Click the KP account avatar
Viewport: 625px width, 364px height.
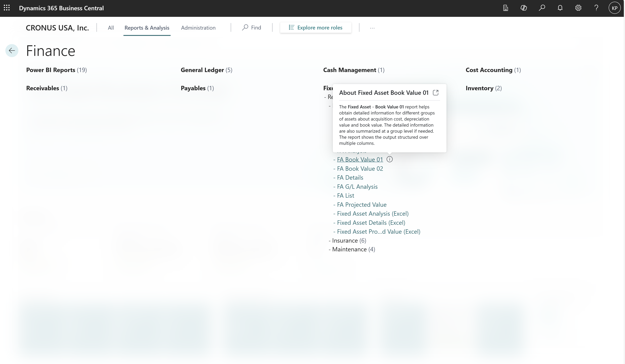(614, 8)
